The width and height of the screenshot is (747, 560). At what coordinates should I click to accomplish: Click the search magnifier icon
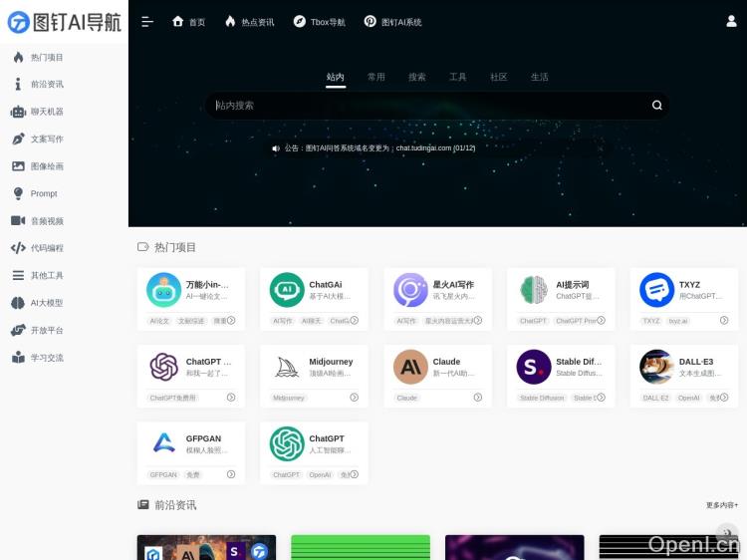pyautogui.click(x=657, y=106)
